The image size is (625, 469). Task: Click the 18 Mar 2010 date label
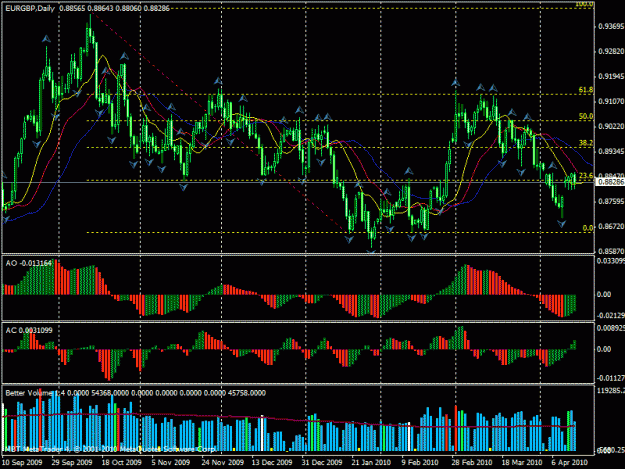click(x=521, y=462)
